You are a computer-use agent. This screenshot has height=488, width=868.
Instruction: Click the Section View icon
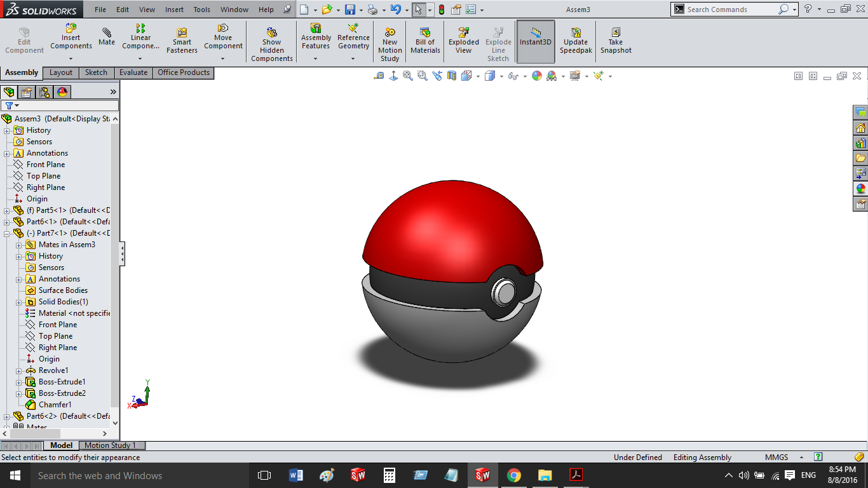452,76
